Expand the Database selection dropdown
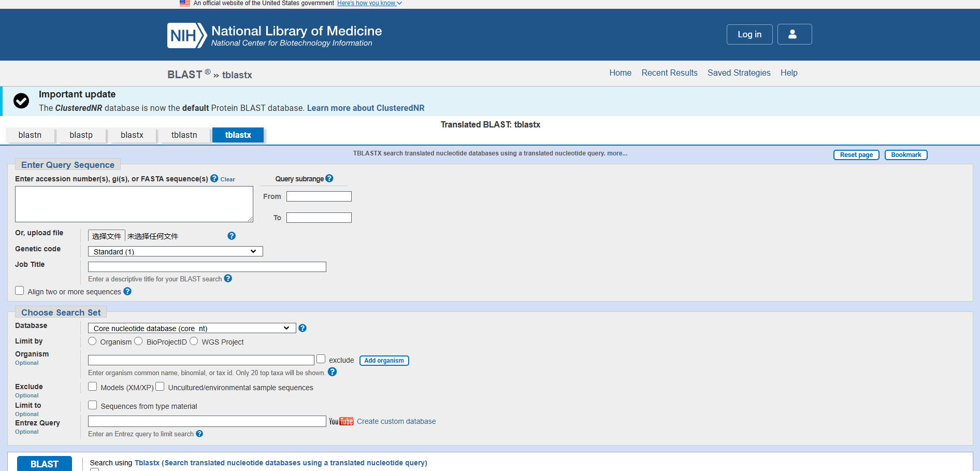 [x=192, y=329]
